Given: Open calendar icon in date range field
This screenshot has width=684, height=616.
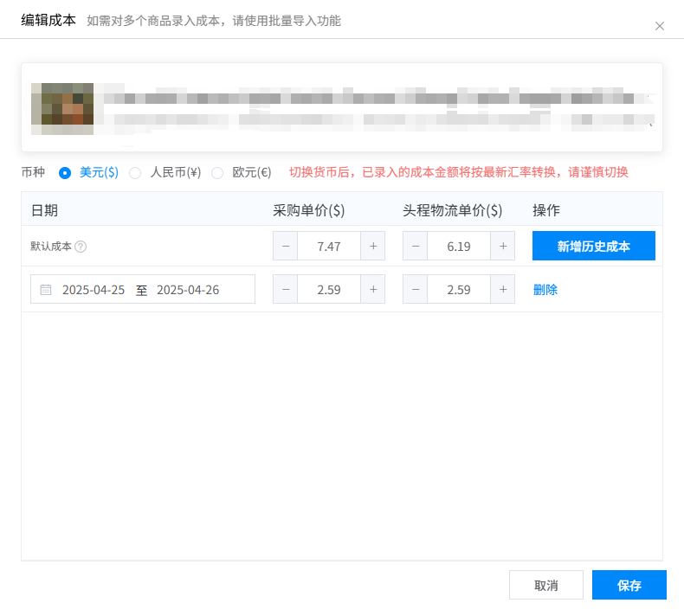Looking at the screenshot, I should [46, 290].
